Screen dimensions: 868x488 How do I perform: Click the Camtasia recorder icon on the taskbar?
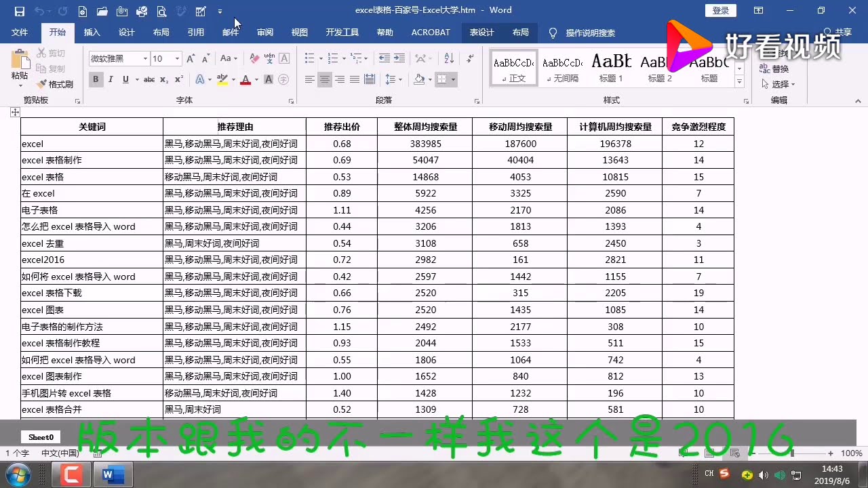point(71,475)
